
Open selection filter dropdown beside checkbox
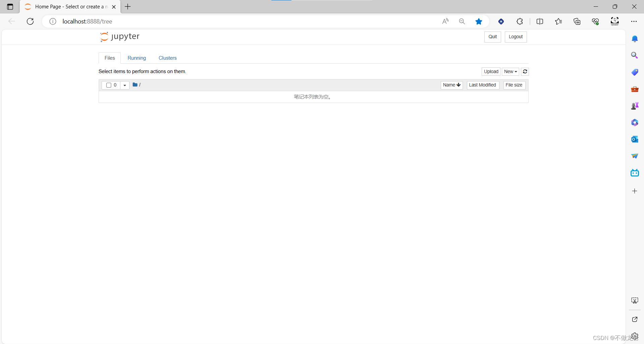pos(124,85)
